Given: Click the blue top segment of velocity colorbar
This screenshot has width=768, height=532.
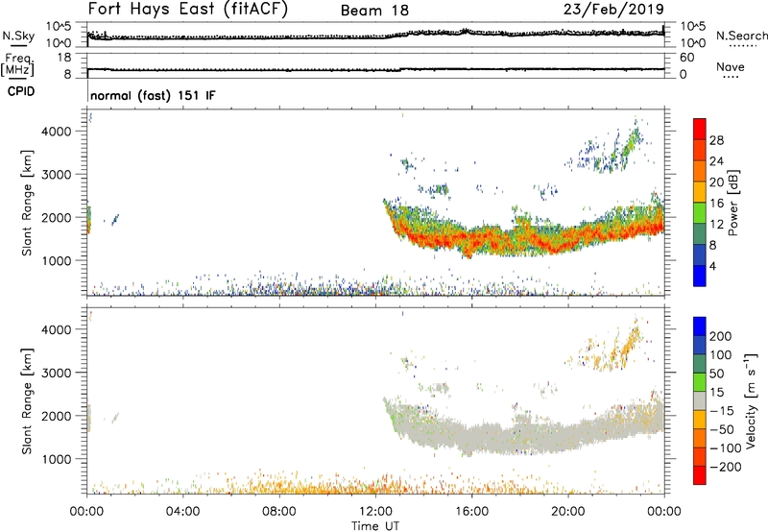Looking at the screenshot, I should pos(700,326).
